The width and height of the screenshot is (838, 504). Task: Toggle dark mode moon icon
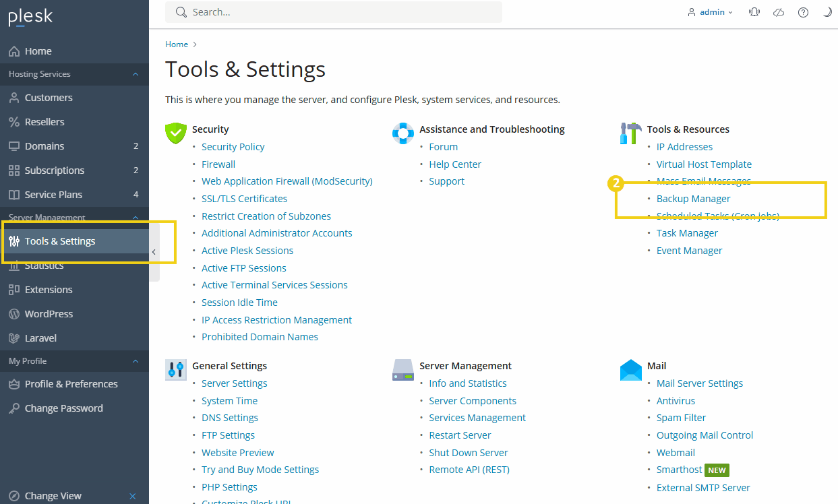coord(827,12)
